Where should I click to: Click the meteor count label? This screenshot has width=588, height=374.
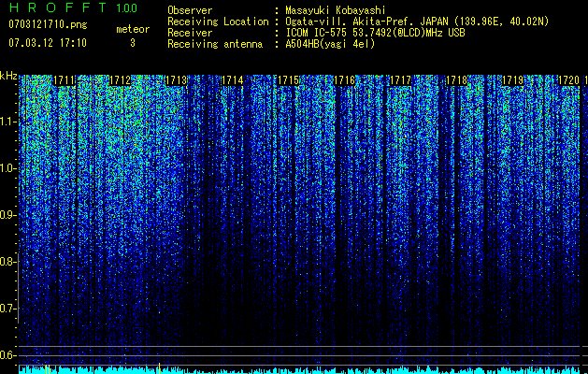pyautogui.click(x=133, y=29)
